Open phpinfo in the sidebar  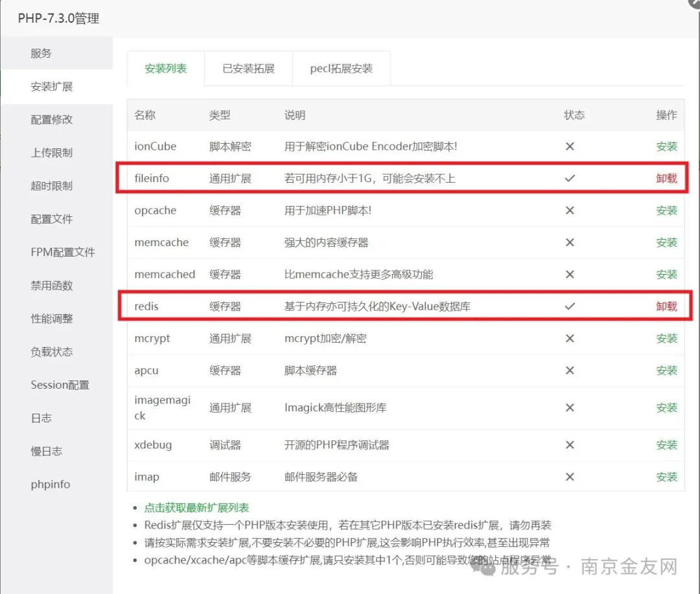click(x=56, y=485)
